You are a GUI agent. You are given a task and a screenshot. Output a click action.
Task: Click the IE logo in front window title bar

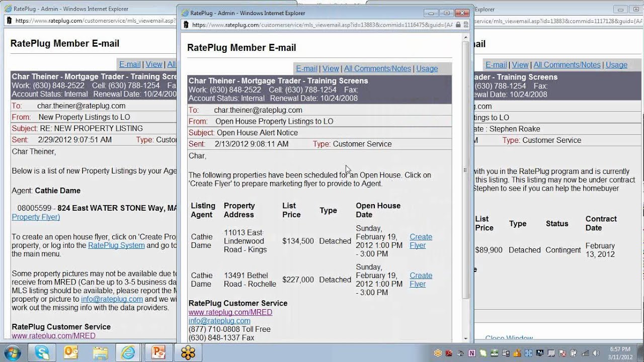coord(185,13)
